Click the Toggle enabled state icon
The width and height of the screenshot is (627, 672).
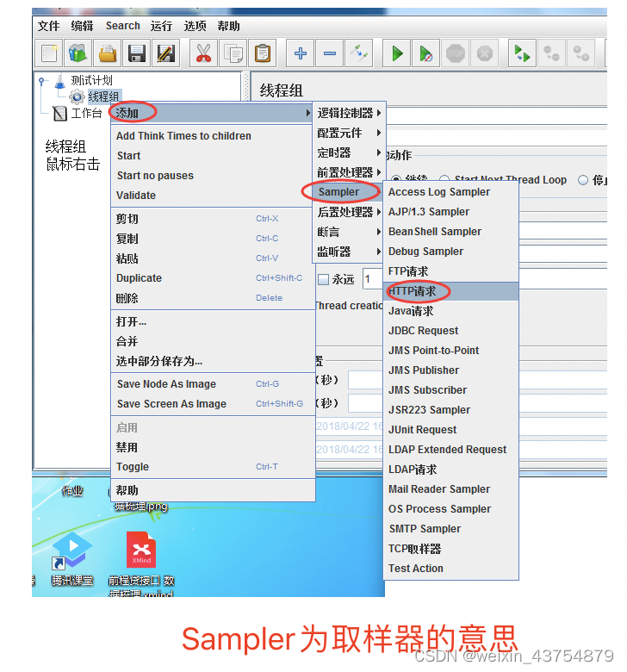[358, 53]
